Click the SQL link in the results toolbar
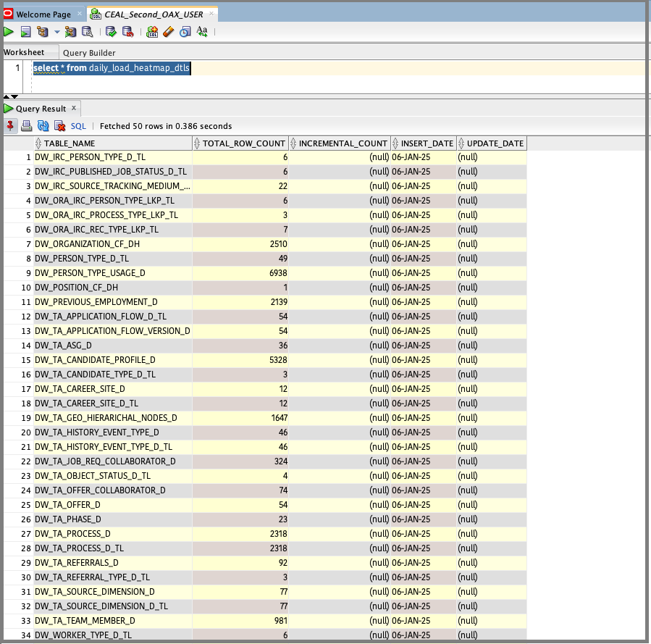This screenshot has height=644, width=651. point(78,126)
